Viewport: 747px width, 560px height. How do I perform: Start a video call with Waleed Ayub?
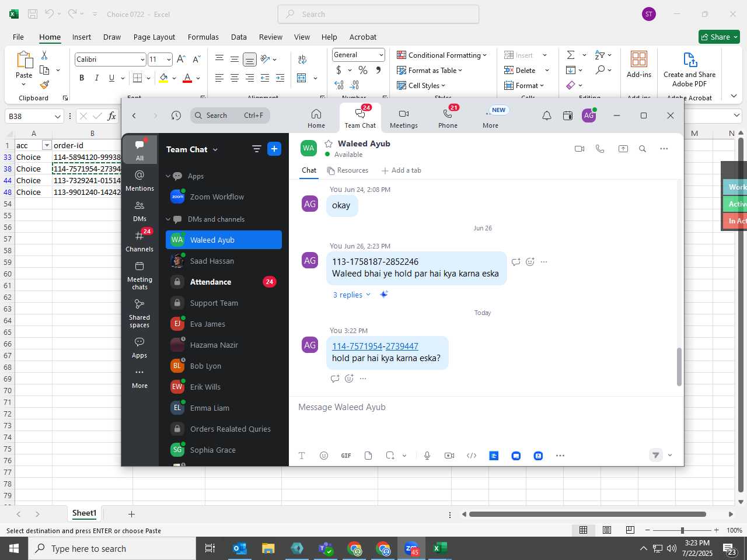tap(580, 149)
